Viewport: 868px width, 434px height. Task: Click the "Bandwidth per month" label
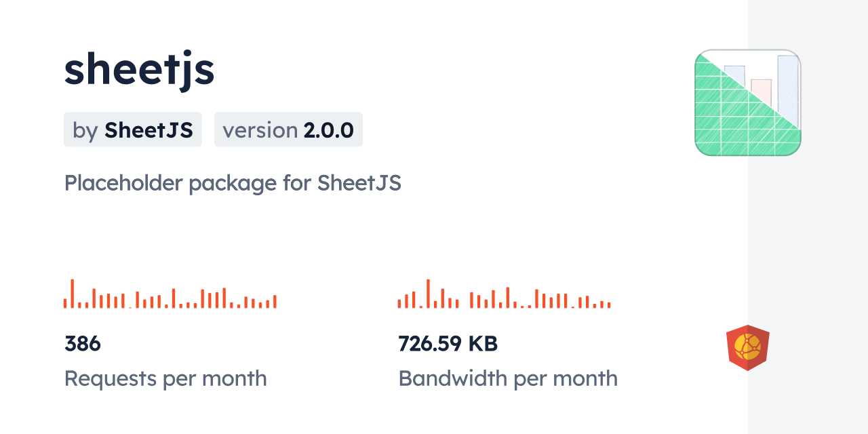[x=508, y=378]
